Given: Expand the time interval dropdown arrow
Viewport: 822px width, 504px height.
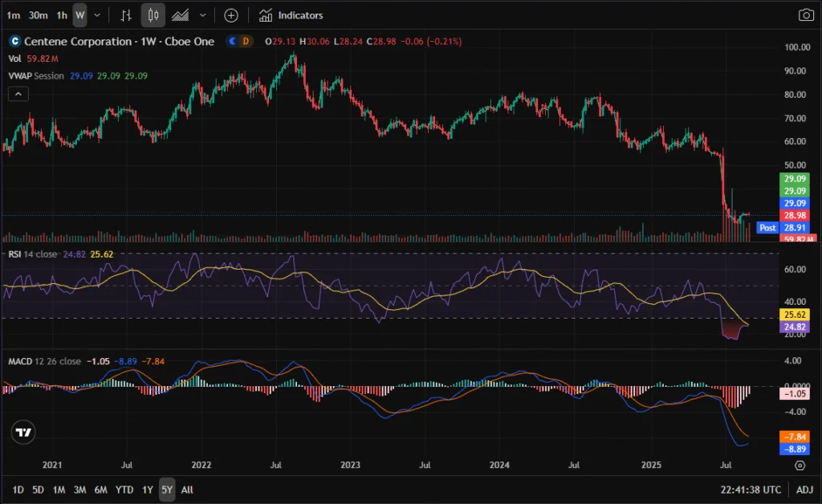Looking at the screenshot, I should click(x=97, y=15).
